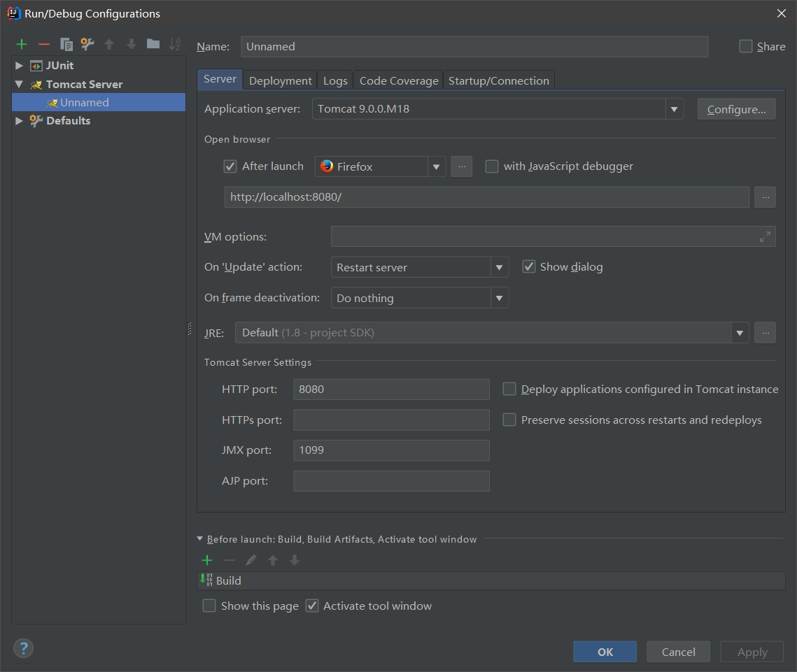Open the Startup/Connection tab

point(498,80)
